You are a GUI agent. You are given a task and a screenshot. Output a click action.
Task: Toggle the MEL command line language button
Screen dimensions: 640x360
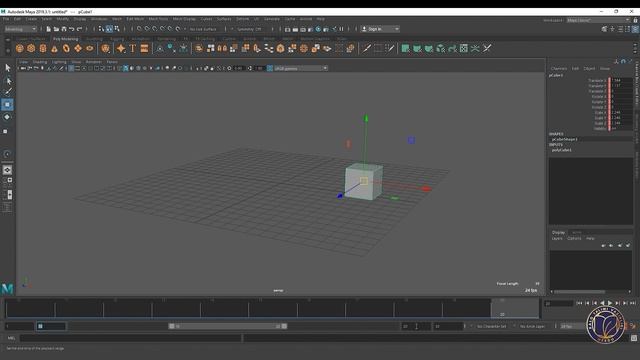click(x=11, y=338)
